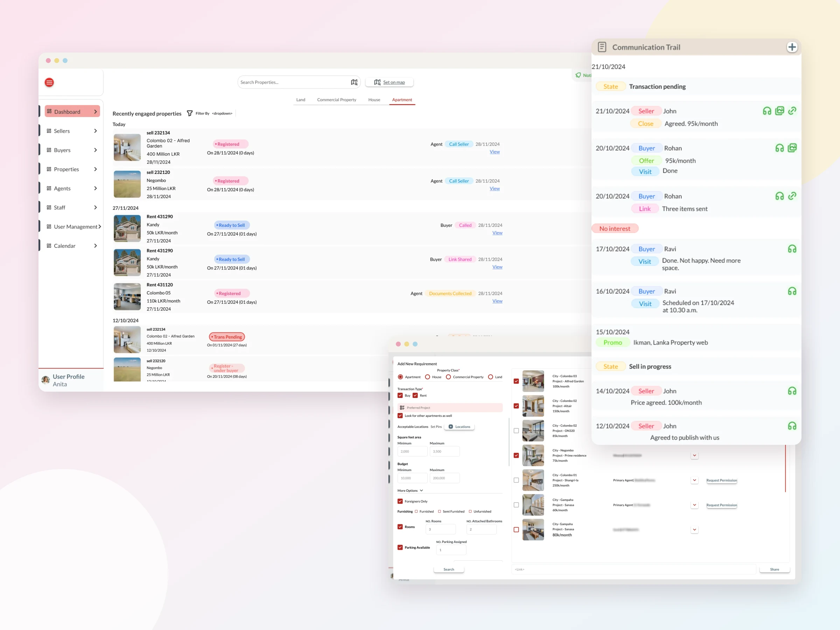The image size is (840, 630).
Task: Check the Semi Furnished furnishing checkbox
Action: click(x=440, y=511)
